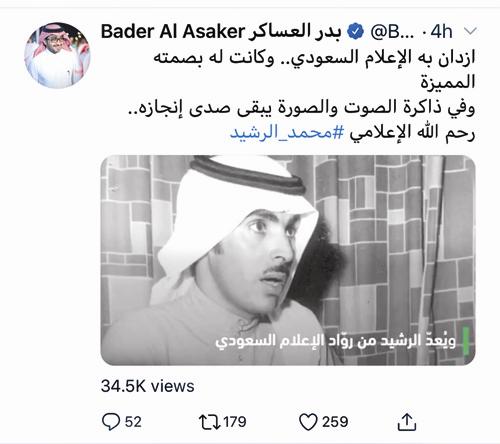500x444 pixels.
Task: Expand the tweet options chevron menu
Action: click(x=470, y=32)
